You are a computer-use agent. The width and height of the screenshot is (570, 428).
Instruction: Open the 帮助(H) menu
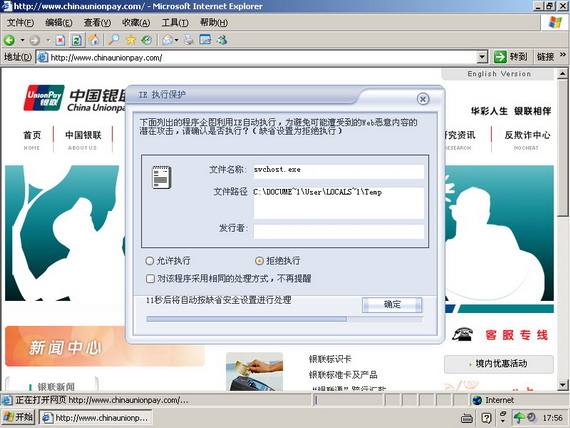[214, 23]
